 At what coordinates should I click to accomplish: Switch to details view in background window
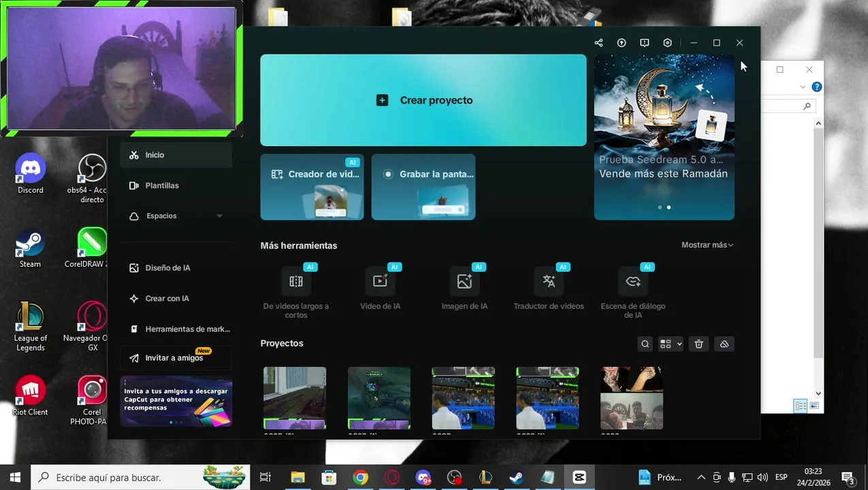point(801,406)
